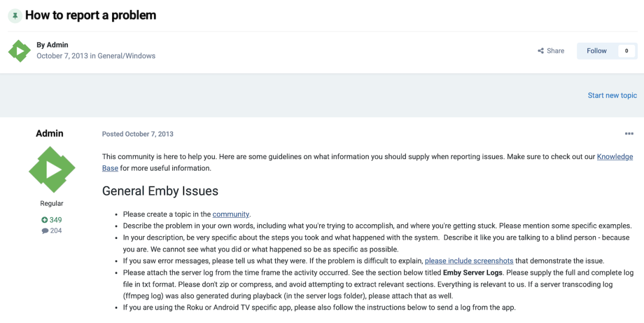The image size is (644, 323).
Task: Follow this topic using the Follow button
Action: click(x=596, y=50)
